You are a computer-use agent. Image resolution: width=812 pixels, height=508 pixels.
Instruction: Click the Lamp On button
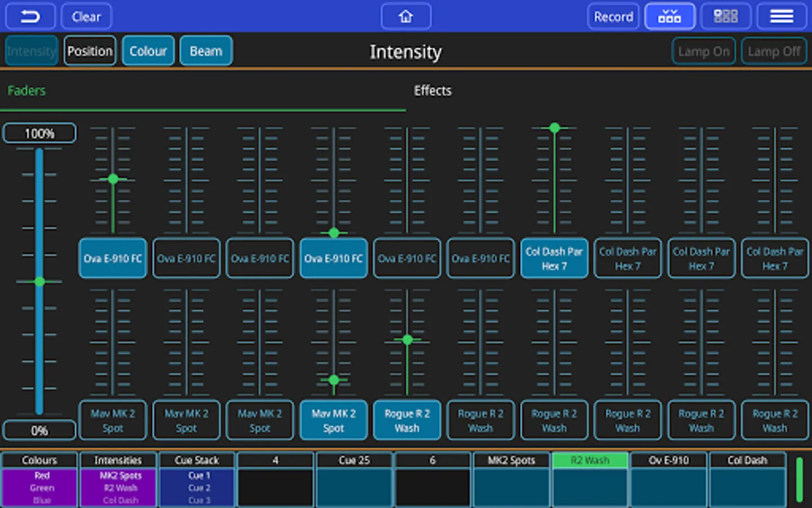coord(703,51)
